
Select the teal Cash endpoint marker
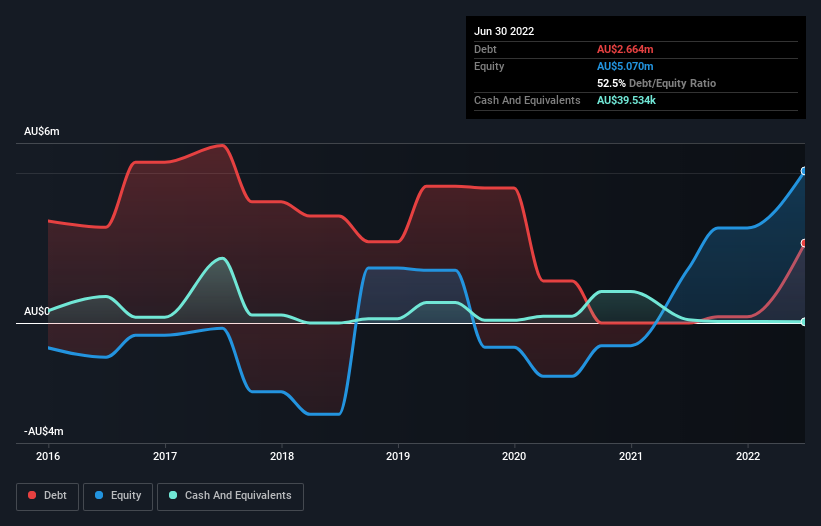tap(804, 322)
